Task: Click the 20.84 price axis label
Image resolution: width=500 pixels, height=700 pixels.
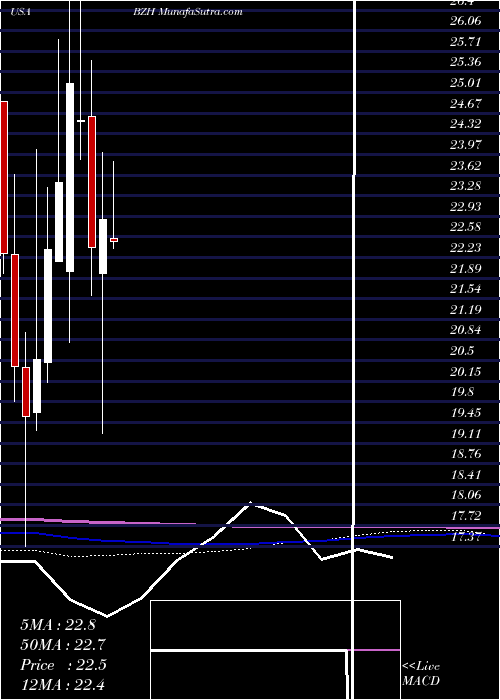Action: coord(466,330)
